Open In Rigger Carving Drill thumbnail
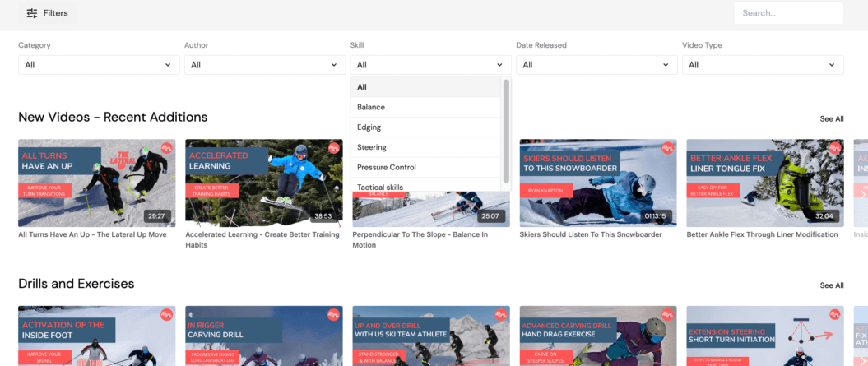Screen dimensions: 868x366 263,336
